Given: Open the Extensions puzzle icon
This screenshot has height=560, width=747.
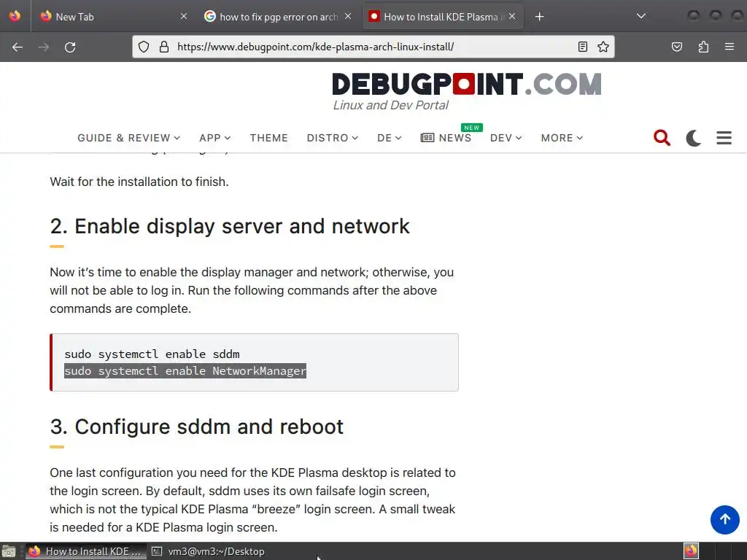Looking at the screenshot, I should pyautogui.click(x=703, y=47).
